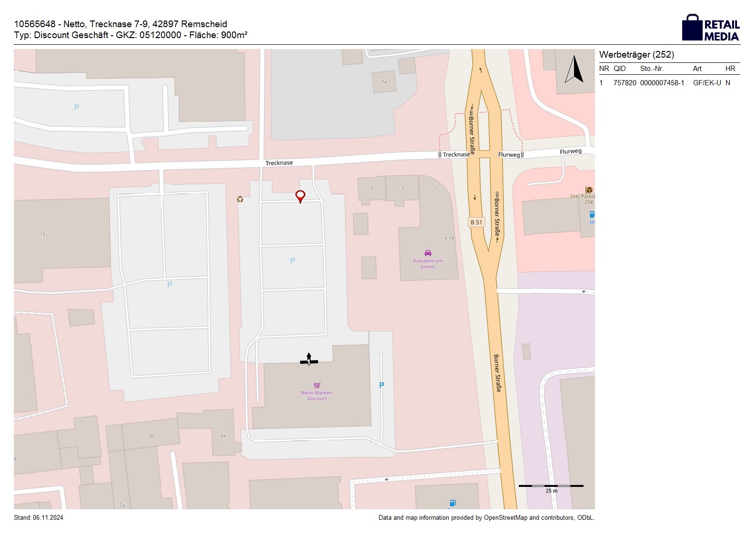This screenshot has height=535, width=756.
Task: Click the Retail Media logo
Action: click(711, 28)
